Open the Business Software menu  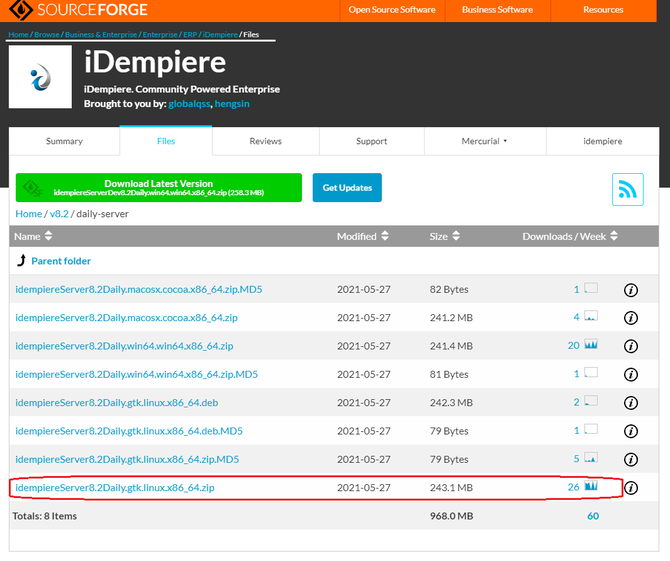pos(497,10)
